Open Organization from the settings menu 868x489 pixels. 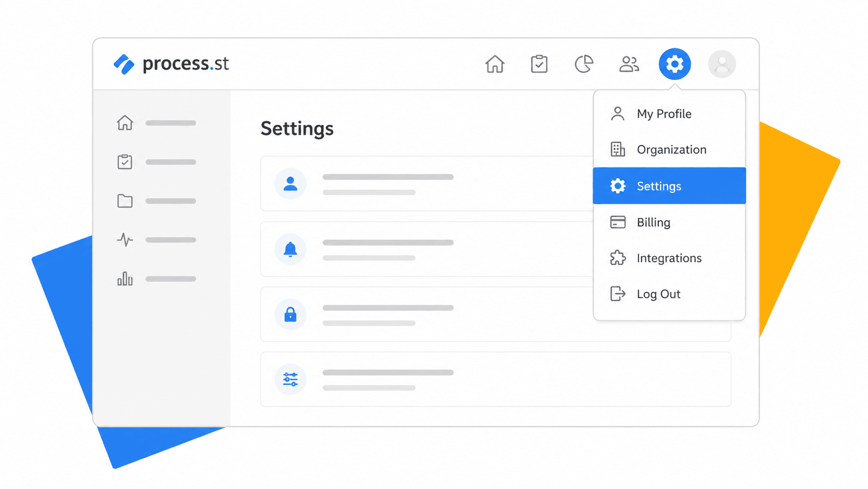(671, 149)
